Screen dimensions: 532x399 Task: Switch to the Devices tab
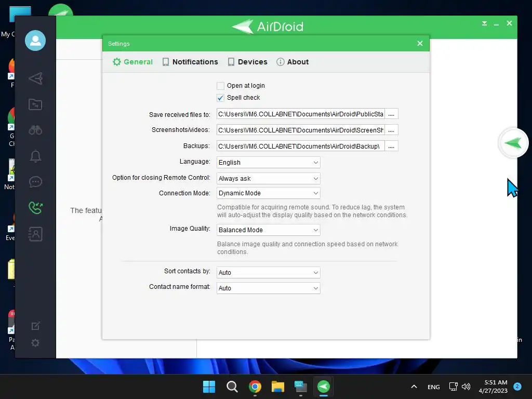[248, 62]
